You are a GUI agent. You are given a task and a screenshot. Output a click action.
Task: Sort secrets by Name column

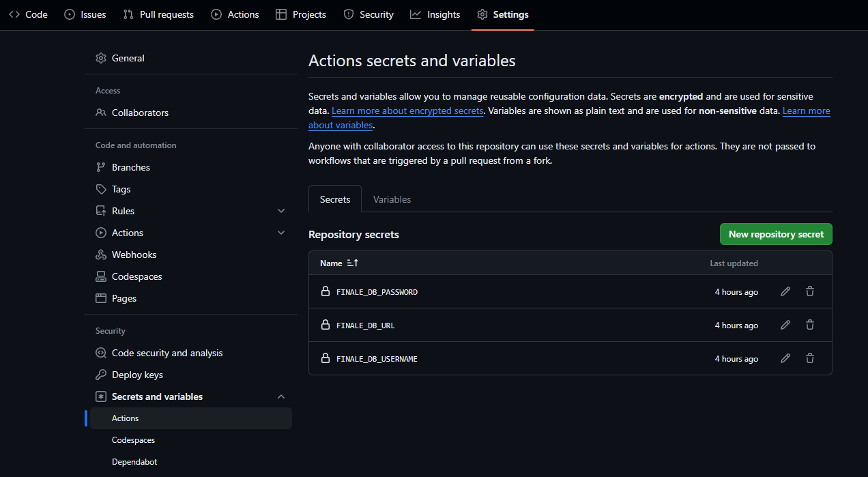[x=339, y=263]
